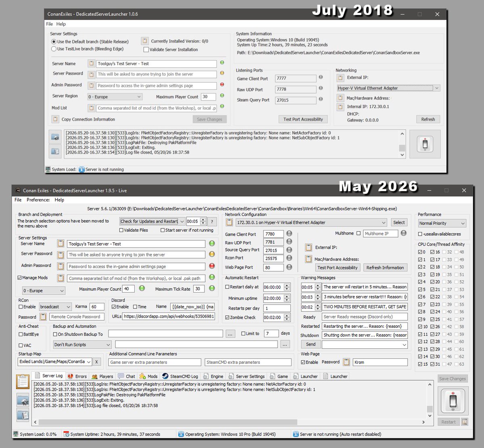
Task: Click red status light beside Admin Password in 1.9.5
Action: coord(212,266)
